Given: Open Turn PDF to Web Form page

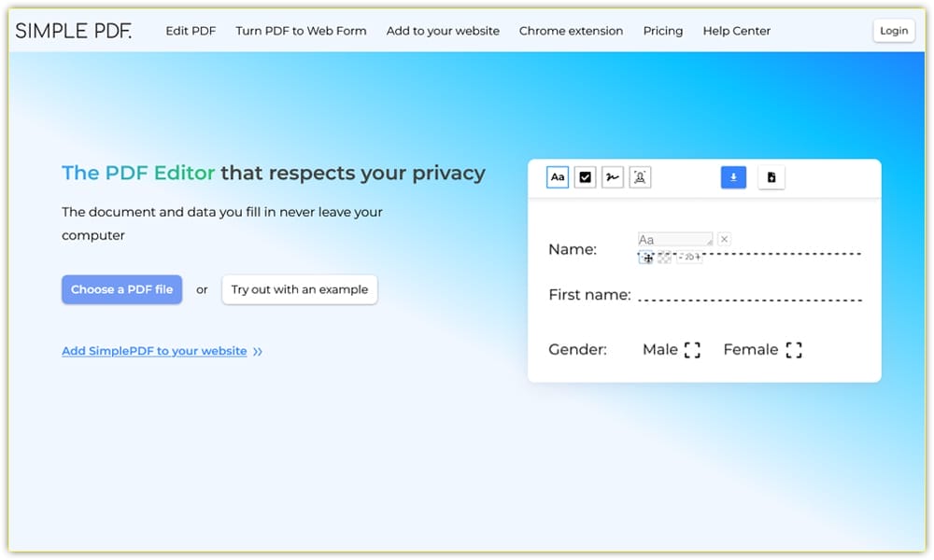Looking at the screenshot, I should [301, 31].
